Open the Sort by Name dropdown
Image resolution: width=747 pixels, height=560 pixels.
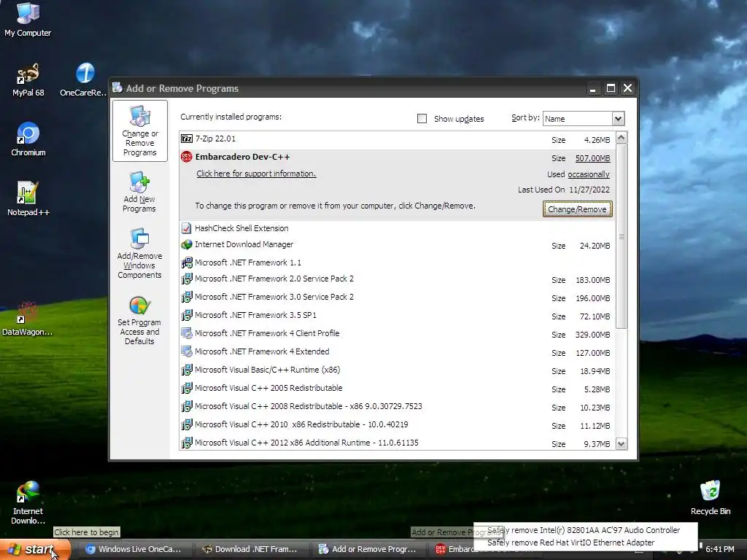[x=618, y=119]
